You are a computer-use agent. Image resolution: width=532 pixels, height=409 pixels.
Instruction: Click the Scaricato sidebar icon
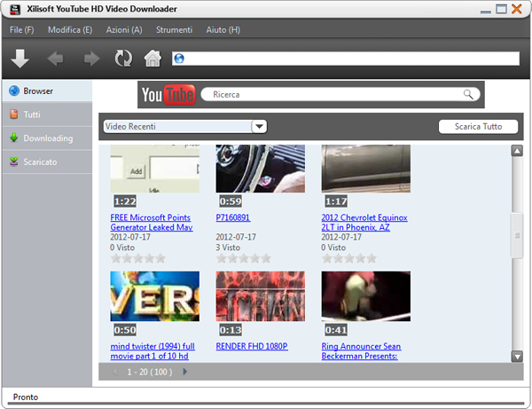(14, 161)
